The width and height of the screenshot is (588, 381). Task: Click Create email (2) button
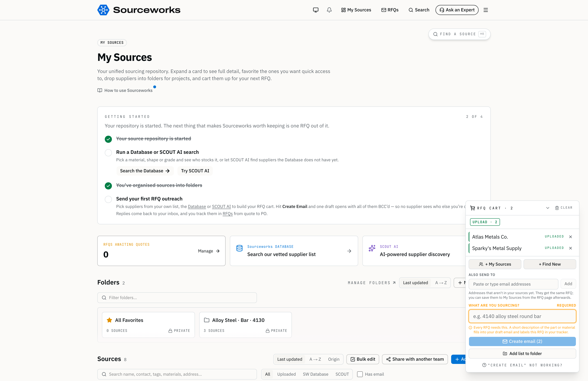point(522,341)
